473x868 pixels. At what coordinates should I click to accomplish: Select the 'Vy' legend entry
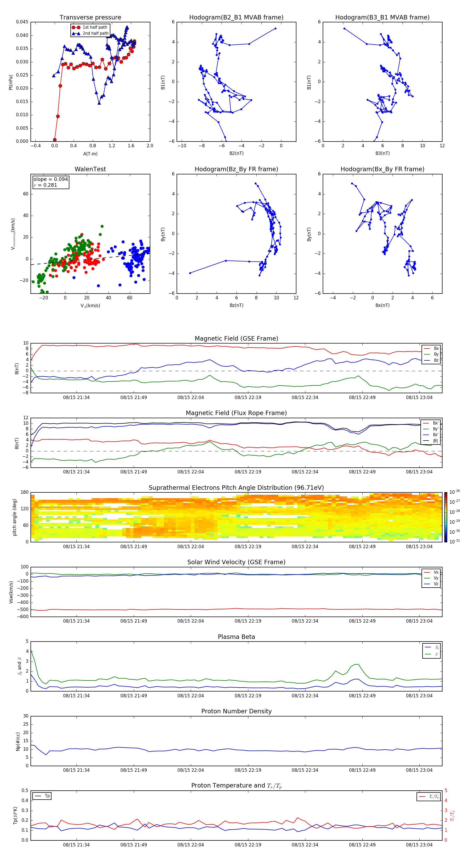pyautogui.click(x=431, y=578)
